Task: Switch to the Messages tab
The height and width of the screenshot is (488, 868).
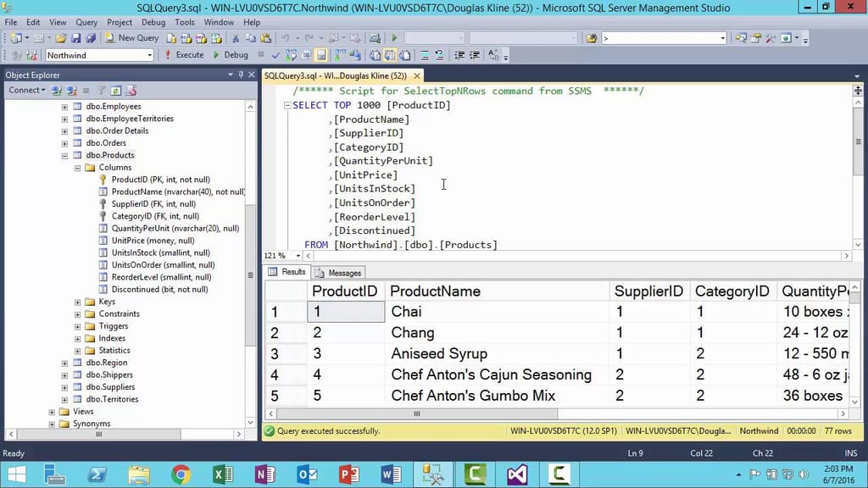Action: [338, 272]
